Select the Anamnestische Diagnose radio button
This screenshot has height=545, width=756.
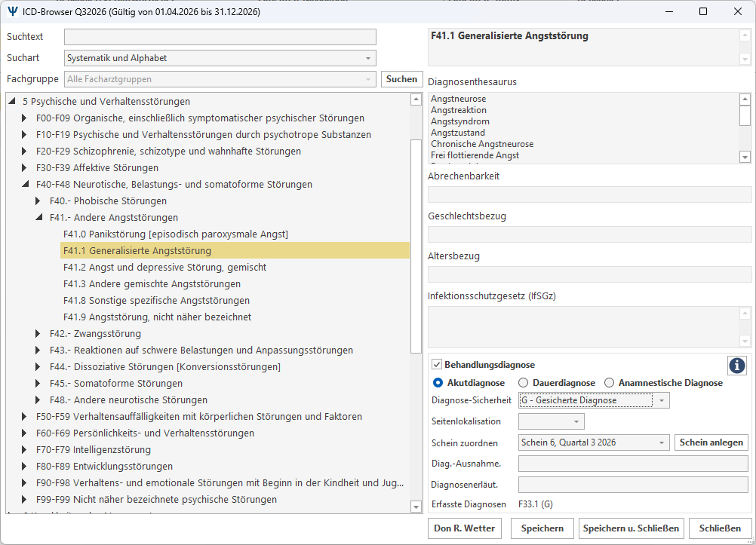(610, 383)
